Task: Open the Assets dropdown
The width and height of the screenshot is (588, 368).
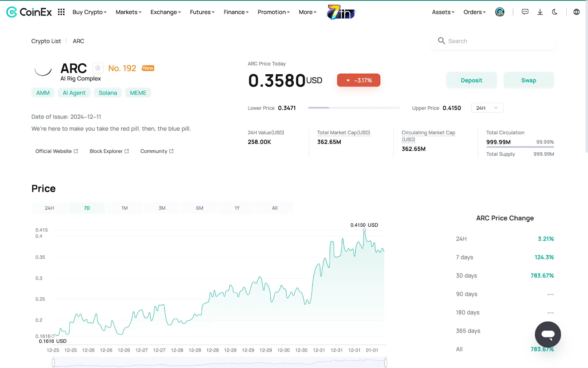Action: [x=443, y=12]
